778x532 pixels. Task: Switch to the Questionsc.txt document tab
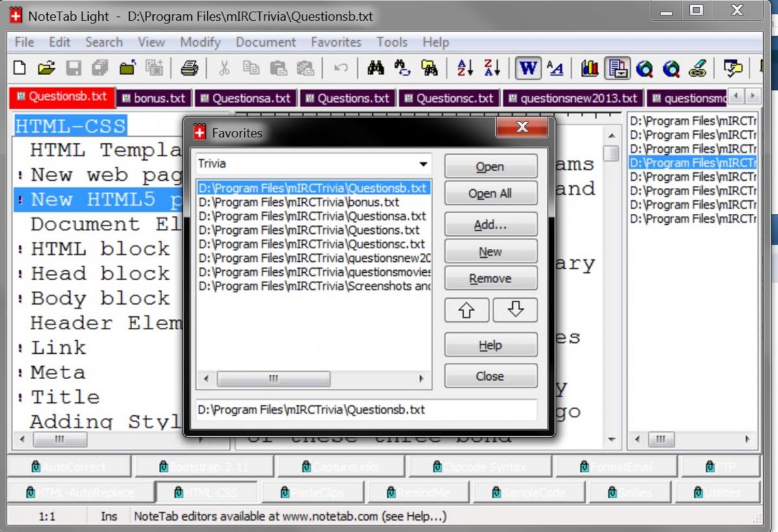449,98
